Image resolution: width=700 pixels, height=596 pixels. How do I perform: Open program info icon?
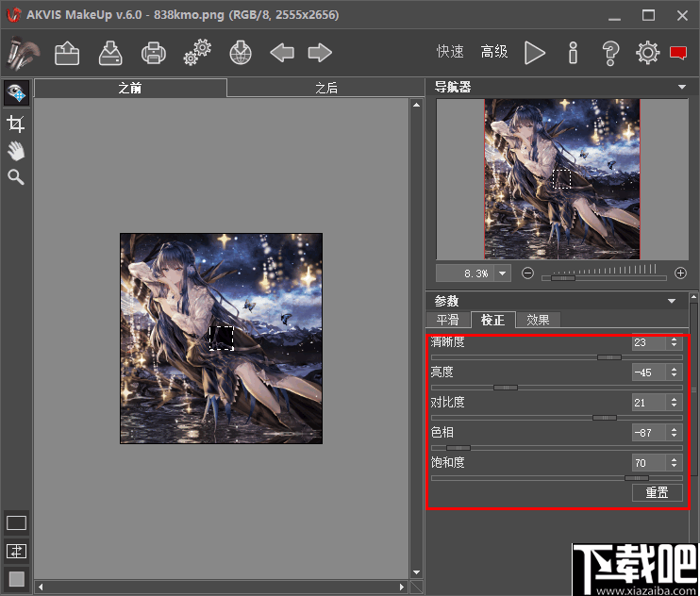(573, 53)
